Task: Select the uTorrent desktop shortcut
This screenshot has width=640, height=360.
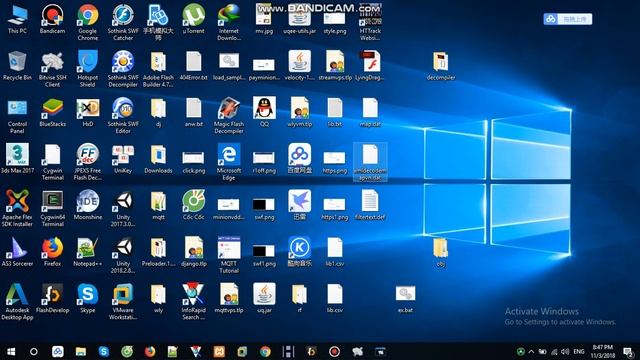Action: coord(193,19)
